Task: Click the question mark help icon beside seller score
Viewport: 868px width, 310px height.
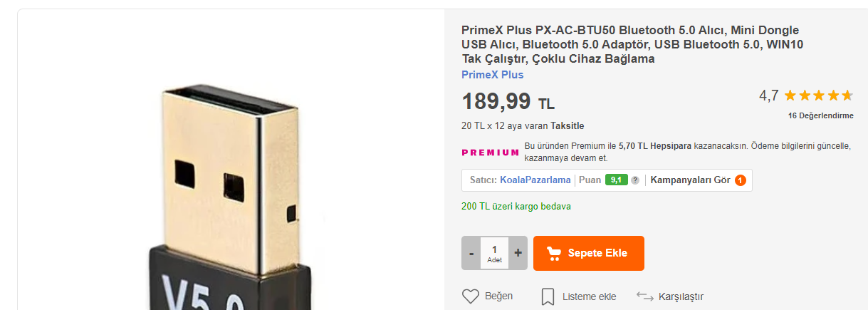Action: [x=635, y=180]
